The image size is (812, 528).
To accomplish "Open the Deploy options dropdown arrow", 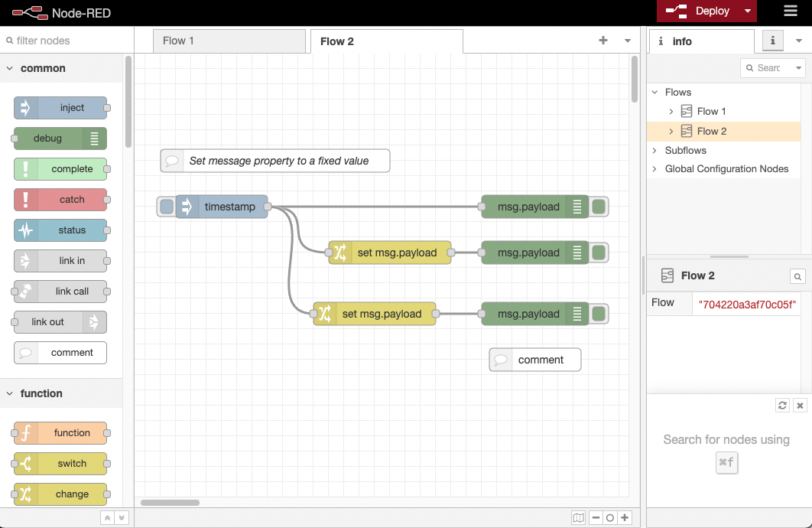I will tap(748, 11).
